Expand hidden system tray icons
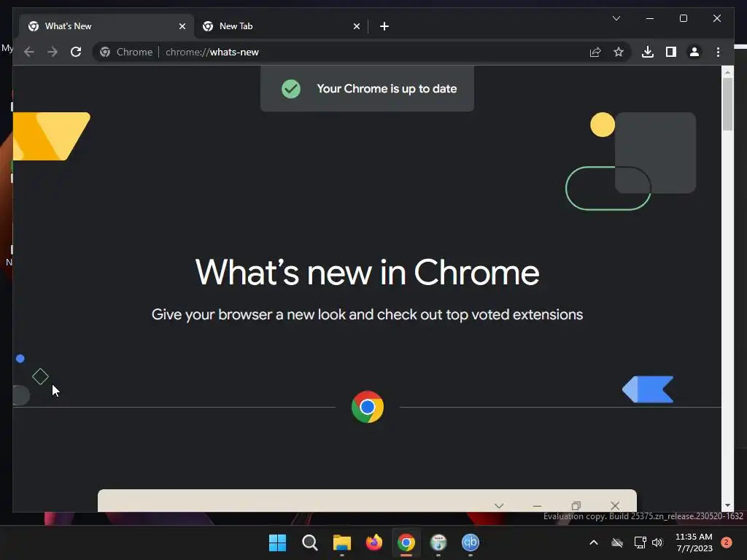 click(594, 542)
